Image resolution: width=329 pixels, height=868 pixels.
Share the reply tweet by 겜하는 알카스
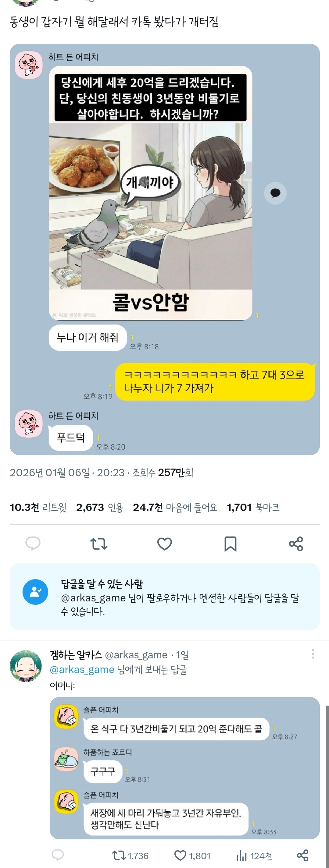(x=302, y=855)
